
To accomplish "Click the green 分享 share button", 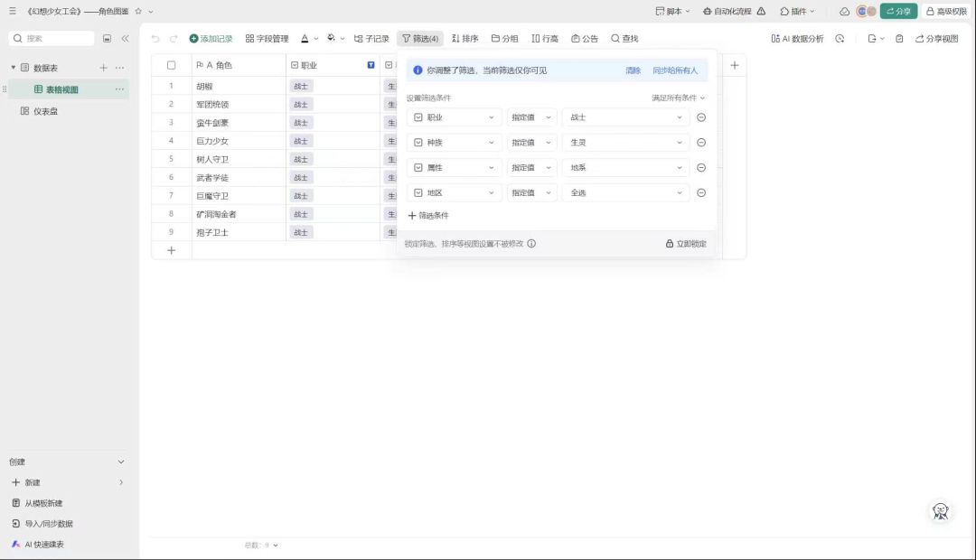I will click(x=898, y=11).
